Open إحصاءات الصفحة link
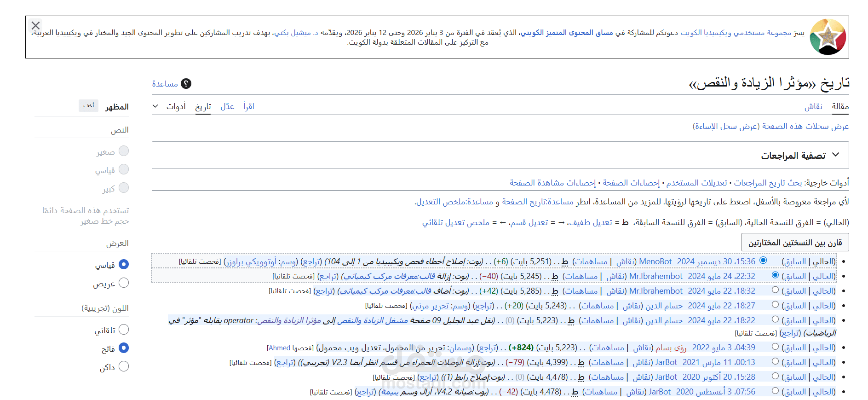Image resolution: width=868 pixels, height=400 pixels. coord(631,183)
